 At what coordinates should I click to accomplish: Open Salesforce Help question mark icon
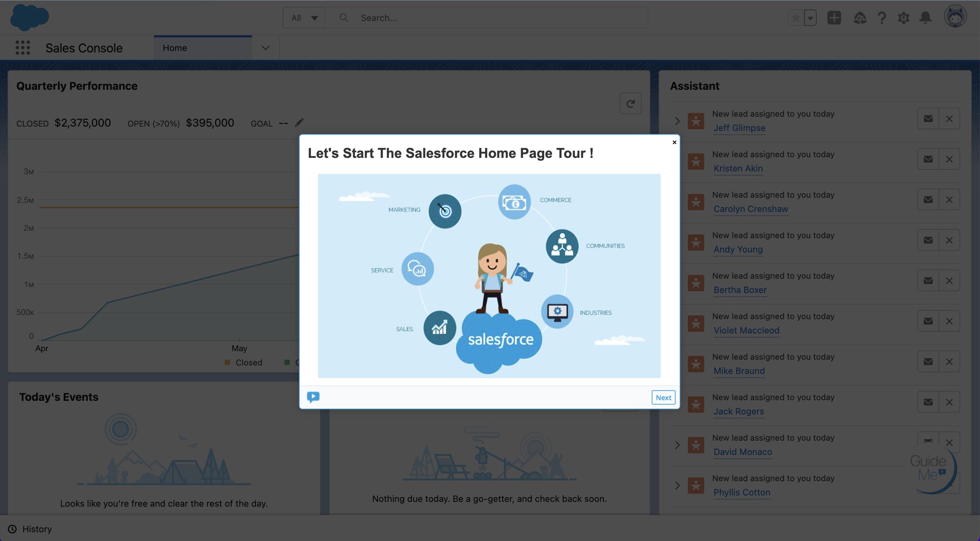click(881, 18)
